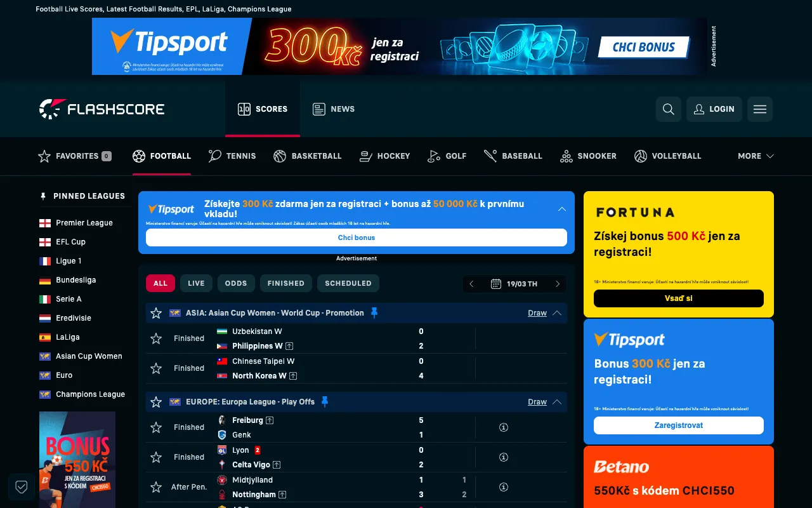The image size is (812, 508).
Task: Click advancing icon next to Philippines W
Action: tap(289, 346)
